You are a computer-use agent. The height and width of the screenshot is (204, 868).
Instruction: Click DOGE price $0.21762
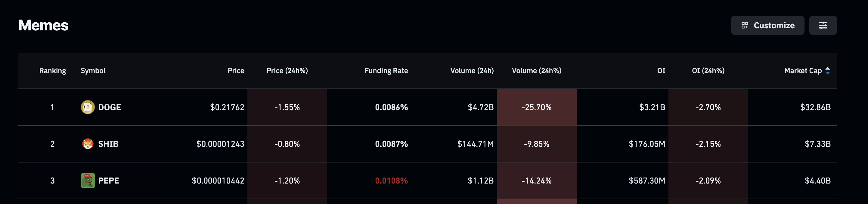click(x=227, y=107)
